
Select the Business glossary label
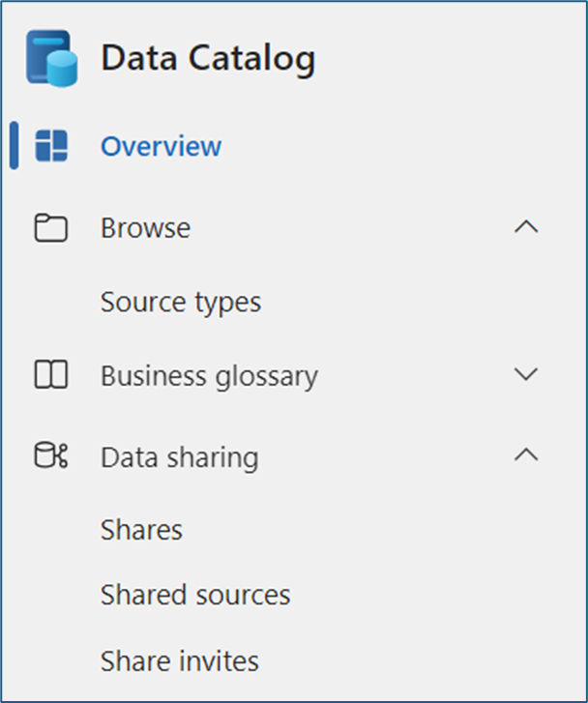[209, 375]
